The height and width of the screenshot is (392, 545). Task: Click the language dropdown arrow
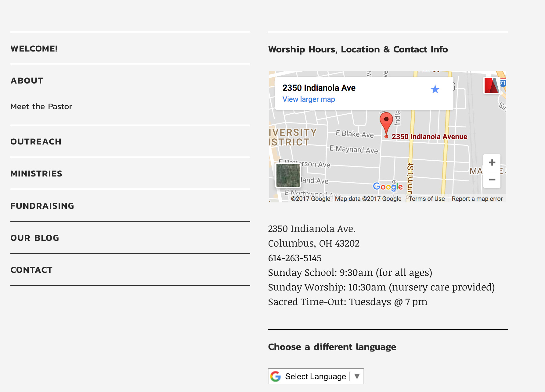pos(357,376)
